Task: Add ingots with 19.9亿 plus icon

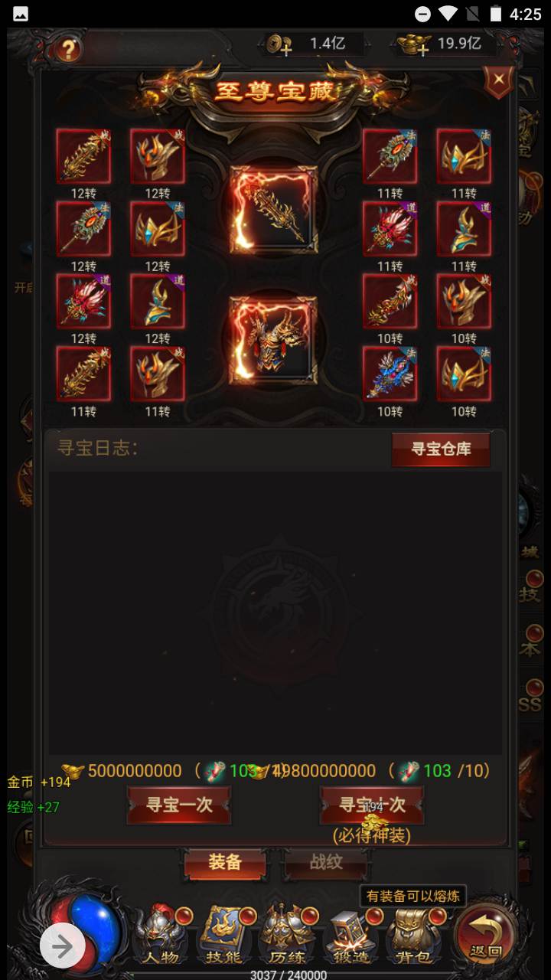Action: (413, 45)
